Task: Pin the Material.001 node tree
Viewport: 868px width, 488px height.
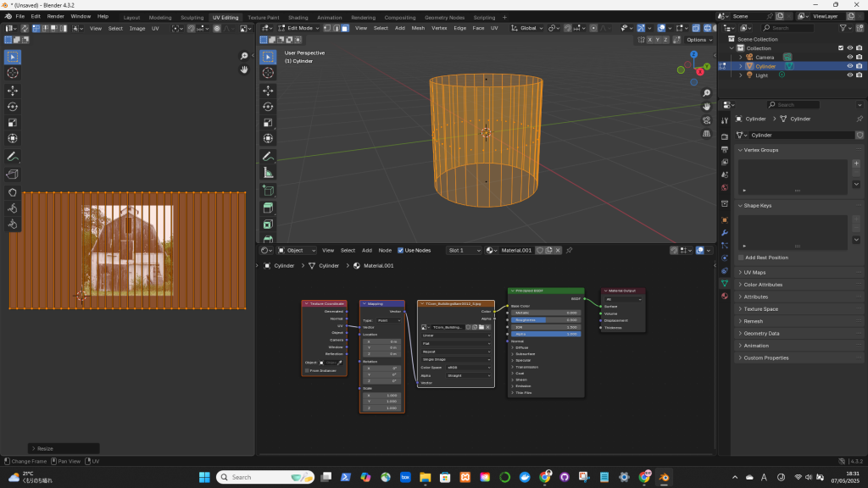Action: [569, 251]
